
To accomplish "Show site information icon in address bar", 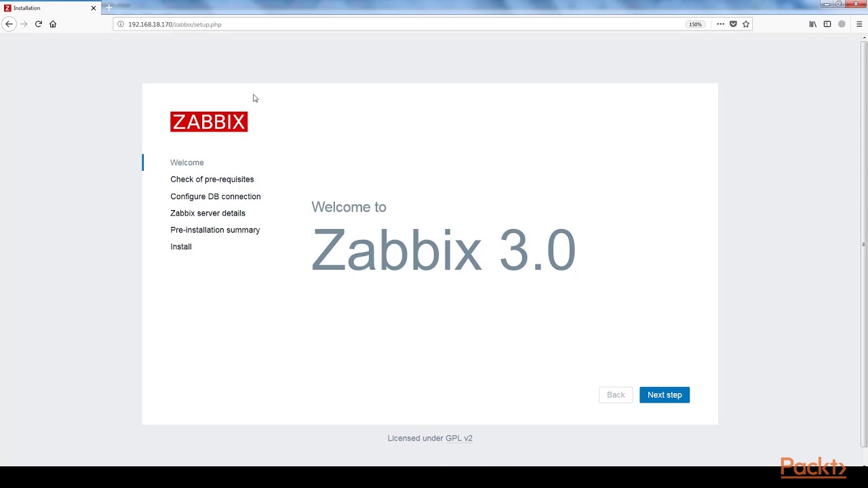I will (x=121, y=24).
